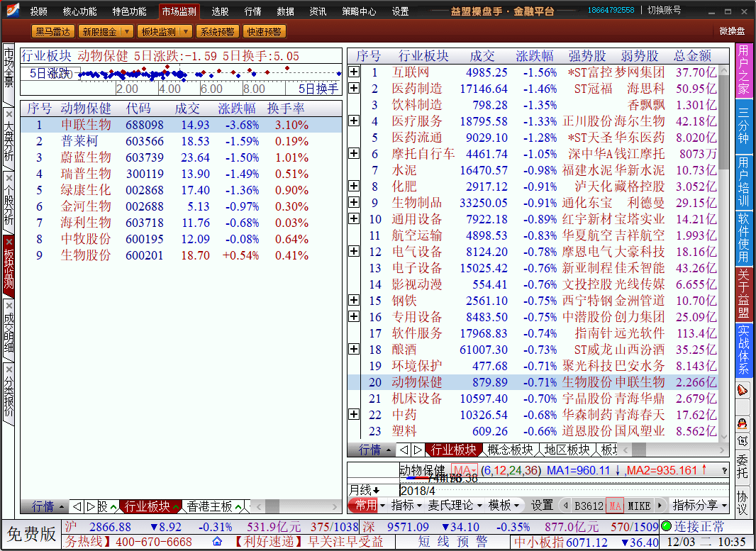The width and height of the screenshot is (756, 551).
Task: Expand the 酿酒 sector row plus box
Action: (x=354, y=349)
